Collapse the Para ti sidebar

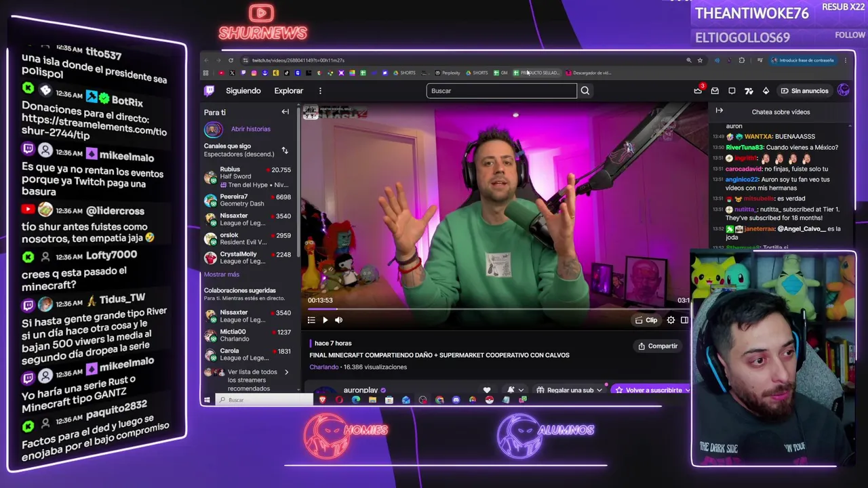tap(285, 112)
